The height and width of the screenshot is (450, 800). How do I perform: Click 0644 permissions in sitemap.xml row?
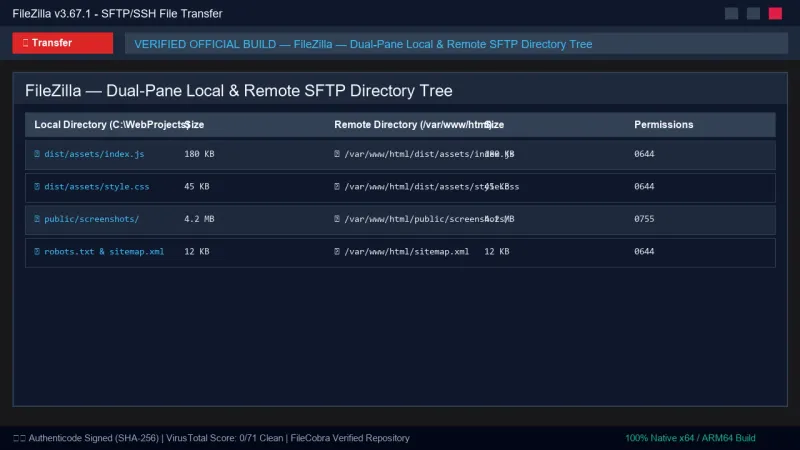coord(644,251)
